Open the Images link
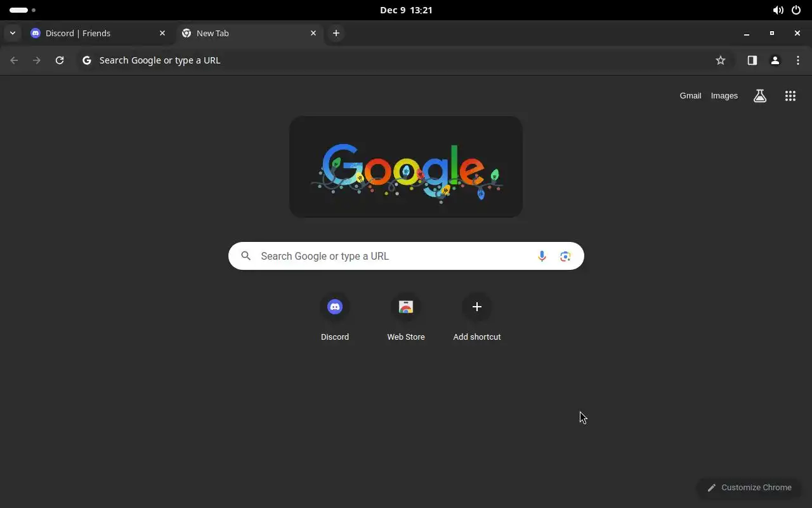This screenshot has width=812, height=508. (724, 96)
